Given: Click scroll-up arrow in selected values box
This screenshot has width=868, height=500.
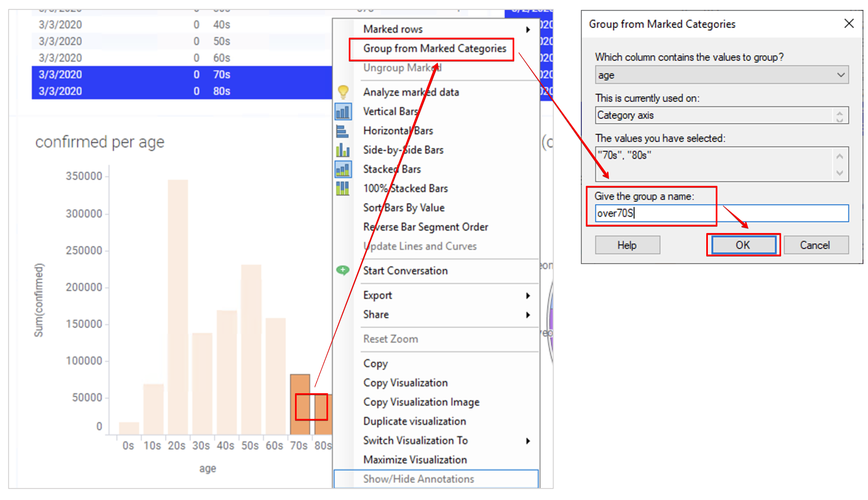Looking at the screenshot, I should [839, 156].
